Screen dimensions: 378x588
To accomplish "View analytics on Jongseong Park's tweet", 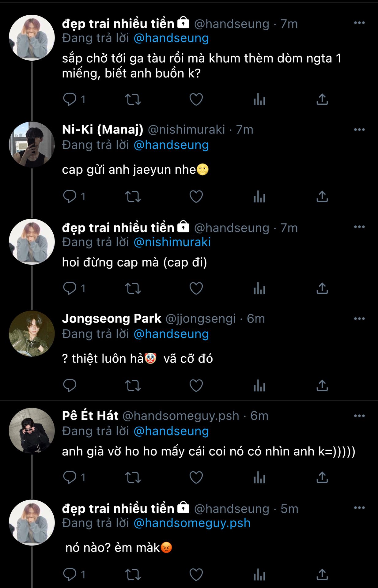I will tap(259, 386).
